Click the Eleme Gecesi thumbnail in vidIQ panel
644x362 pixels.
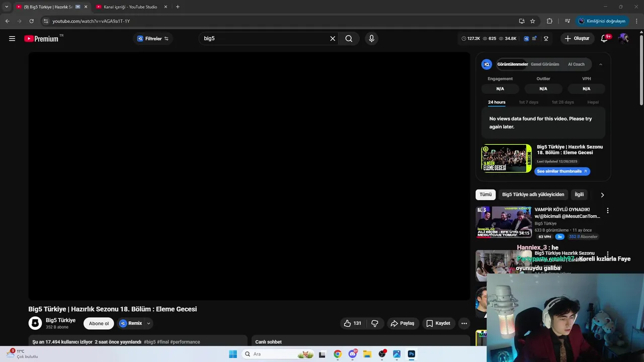(x=506, y=158)
